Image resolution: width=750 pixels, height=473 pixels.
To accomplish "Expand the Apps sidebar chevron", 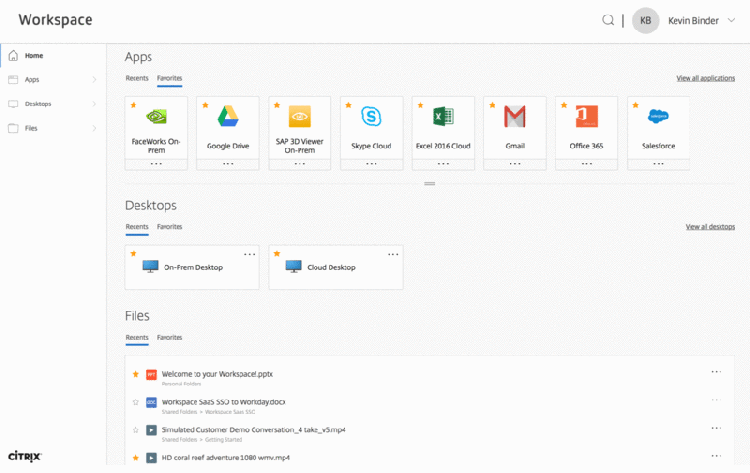I will pos(94,79).
